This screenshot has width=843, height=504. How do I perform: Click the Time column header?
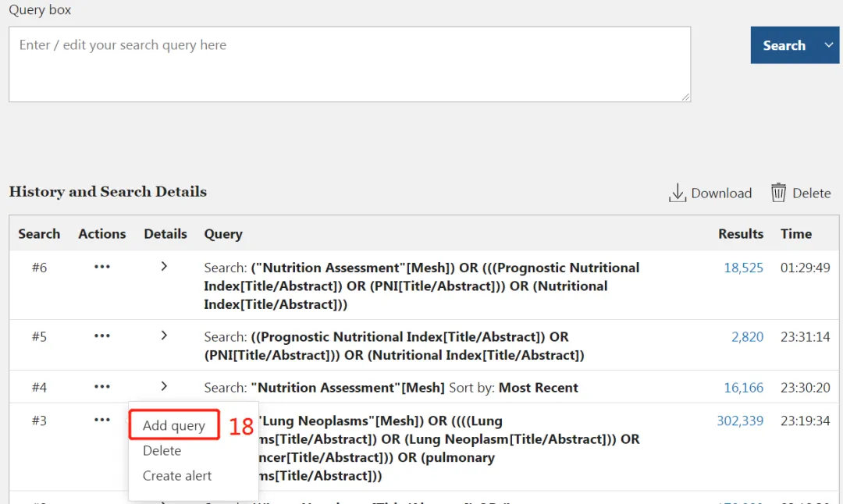click(795, 234)
